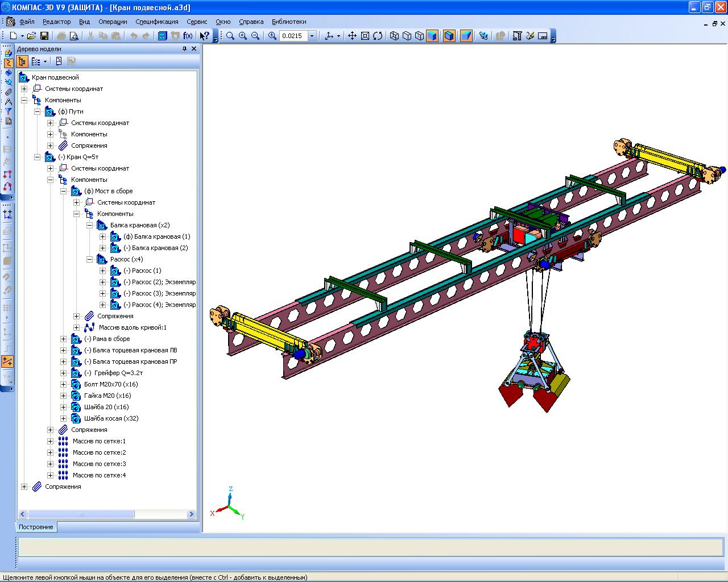Collapse the Раскос (x4) tree node
728x582 pixels.
(89, 259)
